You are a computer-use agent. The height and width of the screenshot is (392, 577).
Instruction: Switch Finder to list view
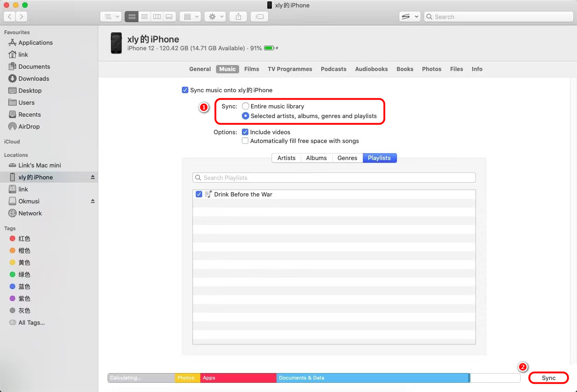tap(144, 17)
